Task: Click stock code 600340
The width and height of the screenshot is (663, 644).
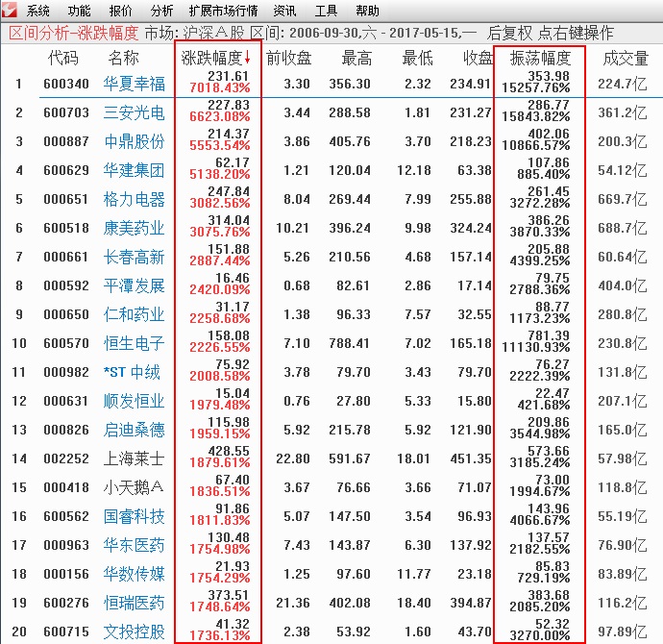Action: click(x=66, y=84)
